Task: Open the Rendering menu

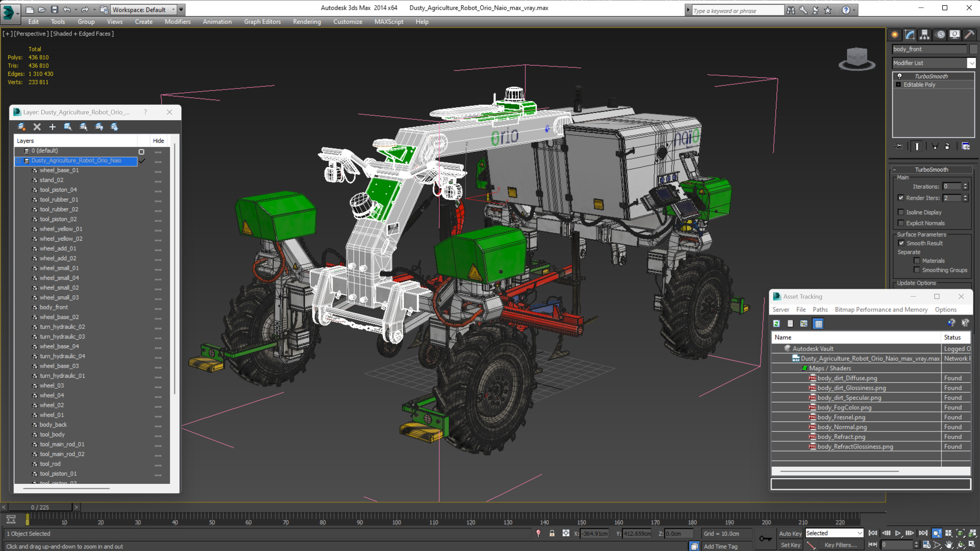Action: tap(307, 22)
